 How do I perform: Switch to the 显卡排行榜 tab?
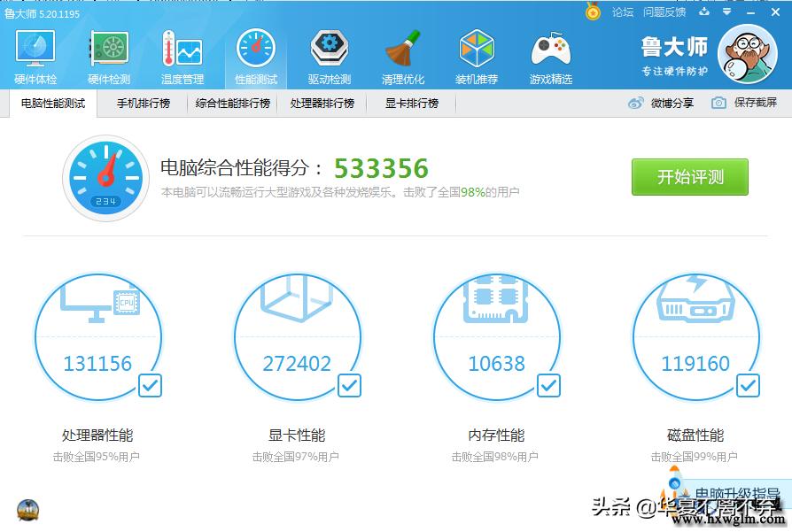pos(410,103)
